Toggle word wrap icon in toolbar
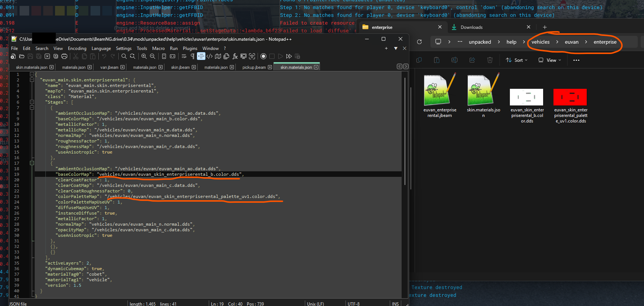 coord(184,56)
